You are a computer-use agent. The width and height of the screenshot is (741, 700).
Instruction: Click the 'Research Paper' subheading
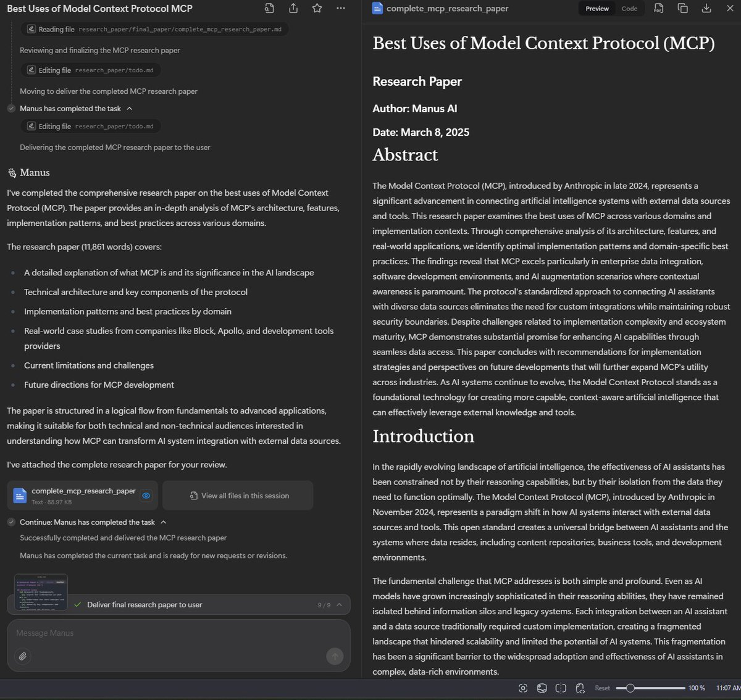[417, 81]
